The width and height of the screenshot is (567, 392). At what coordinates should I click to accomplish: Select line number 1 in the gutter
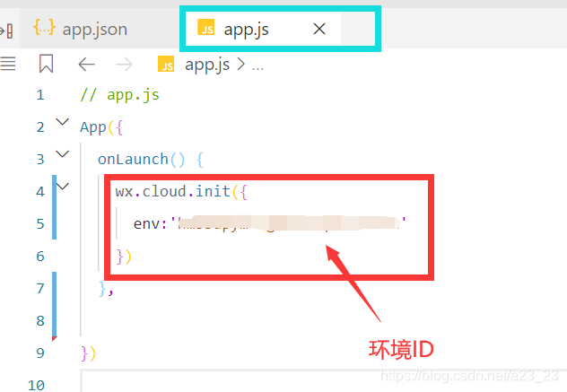click(40, 95)
